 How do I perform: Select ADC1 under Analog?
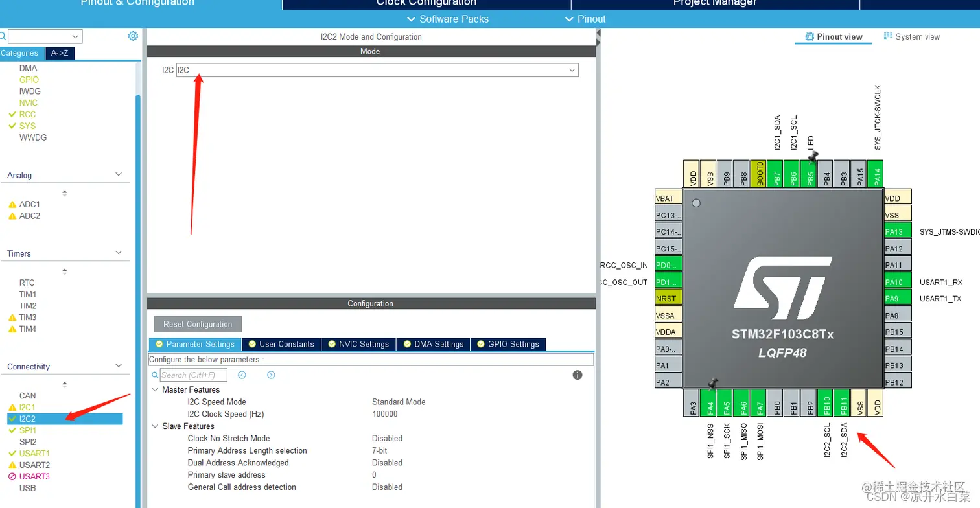30,205
